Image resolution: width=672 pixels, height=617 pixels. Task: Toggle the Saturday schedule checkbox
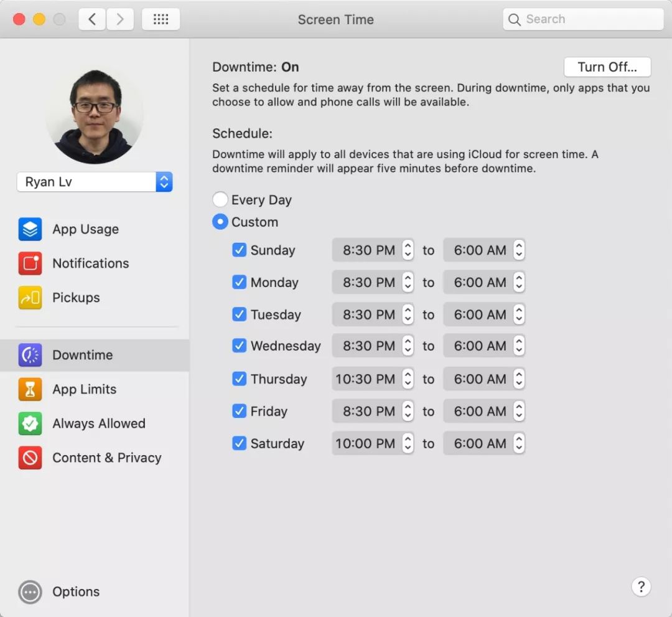tap(239, 443)
